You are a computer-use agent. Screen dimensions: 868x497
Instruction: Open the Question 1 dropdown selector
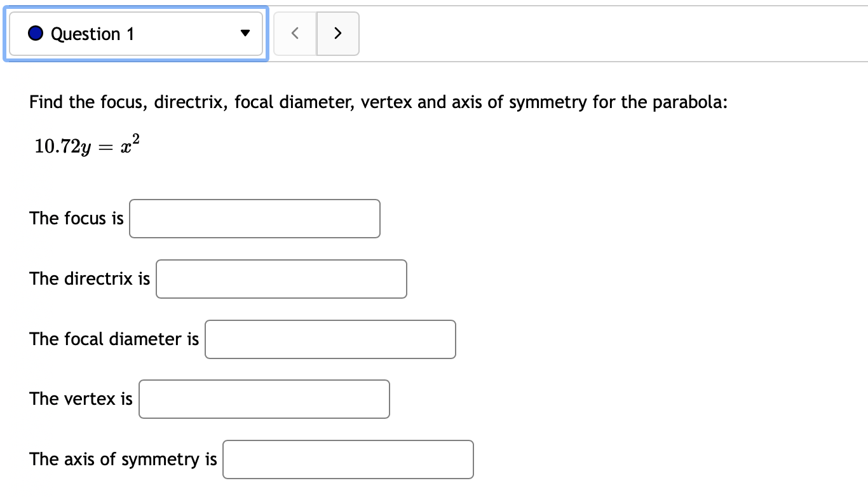pos(135,33)
